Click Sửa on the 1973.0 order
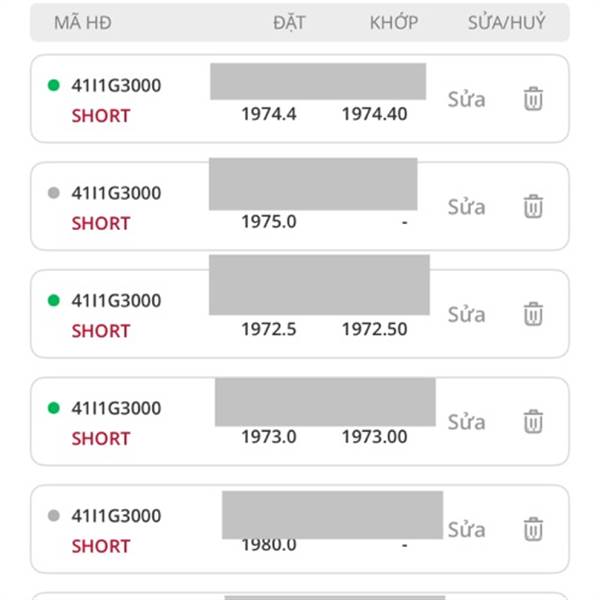This screenshot has width=600, height=600. (x=466, y=422)
